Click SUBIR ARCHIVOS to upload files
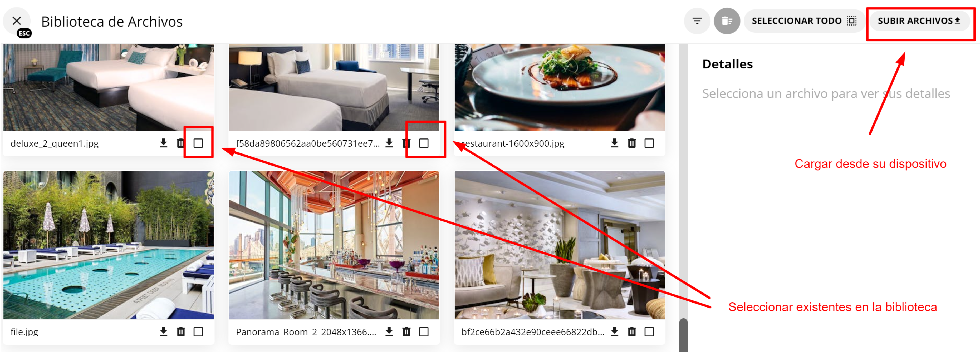The image size is (980, 352). [x=919, y=21]
